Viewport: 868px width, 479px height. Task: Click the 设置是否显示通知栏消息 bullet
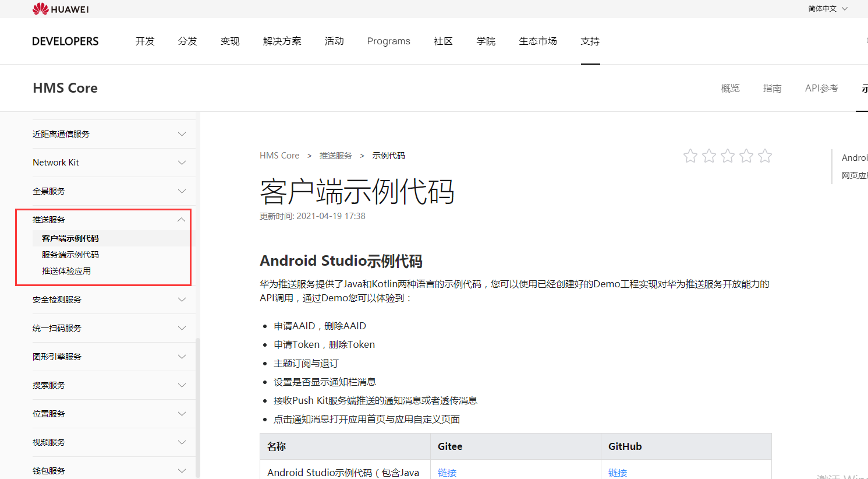tap(325, 382)
